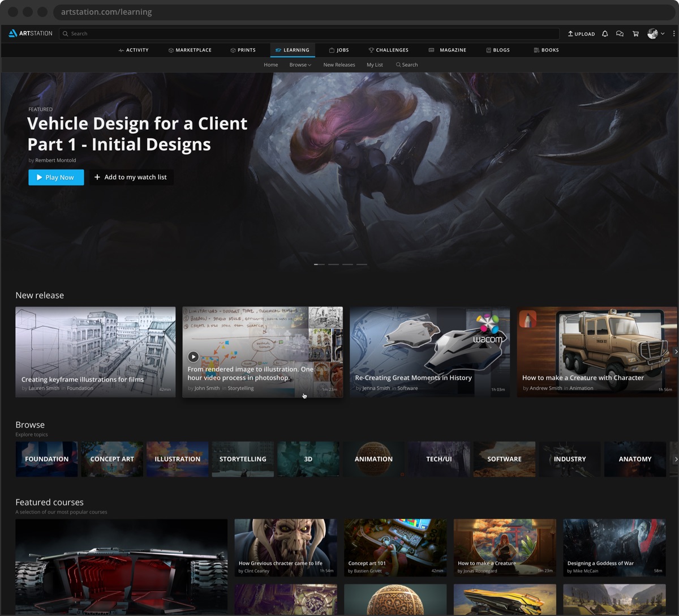Open Rembert Montold's profile link
679x616 pixels.
click(55, 160)
